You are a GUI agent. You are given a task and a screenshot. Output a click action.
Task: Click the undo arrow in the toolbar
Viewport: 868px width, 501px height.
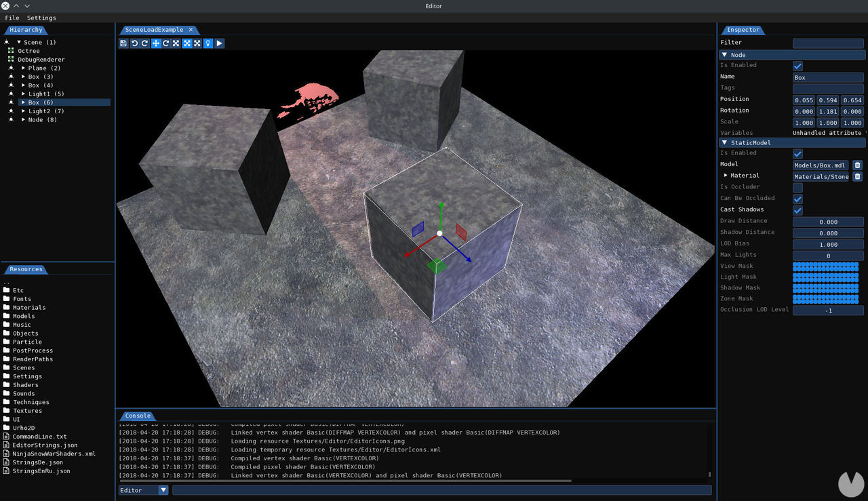(x=134, y=43)
